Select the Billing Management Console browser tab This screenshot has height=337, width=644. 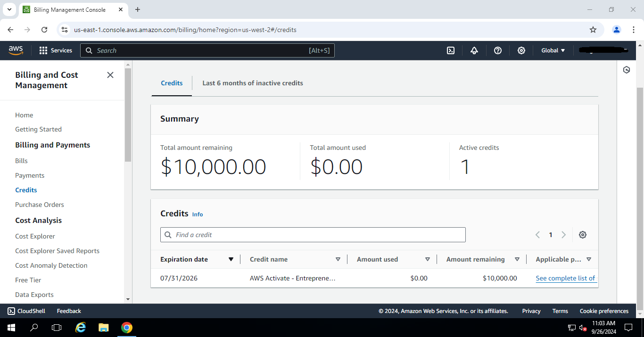(73, 9)
